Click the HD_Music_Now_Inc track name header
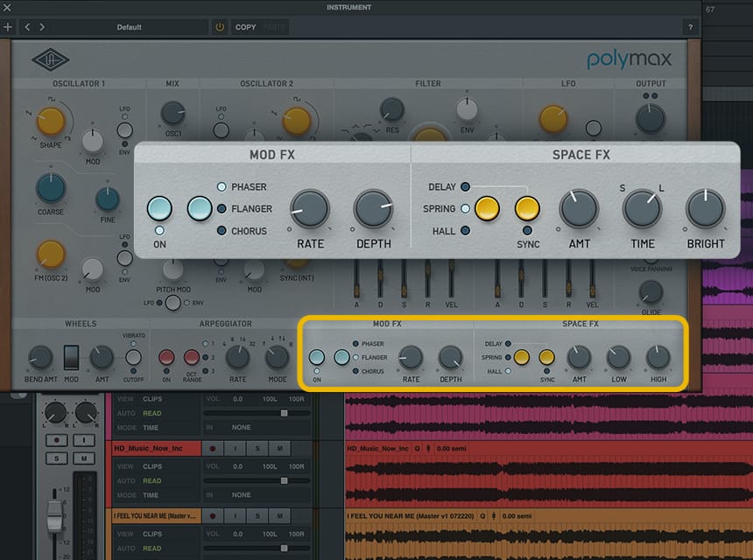The height and width of the screenshot is (560, 753). pos(156,449)
